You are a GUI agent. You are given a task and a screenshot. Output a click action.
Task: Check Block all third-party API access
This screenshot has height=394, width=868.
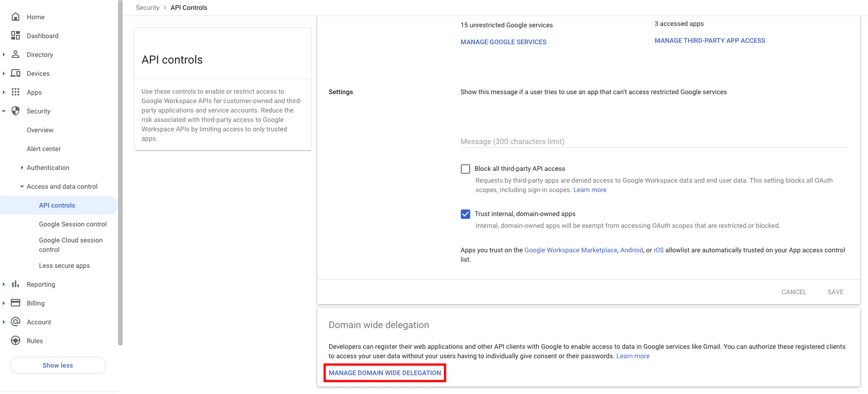pyautogui.click(x=466, y=169)
